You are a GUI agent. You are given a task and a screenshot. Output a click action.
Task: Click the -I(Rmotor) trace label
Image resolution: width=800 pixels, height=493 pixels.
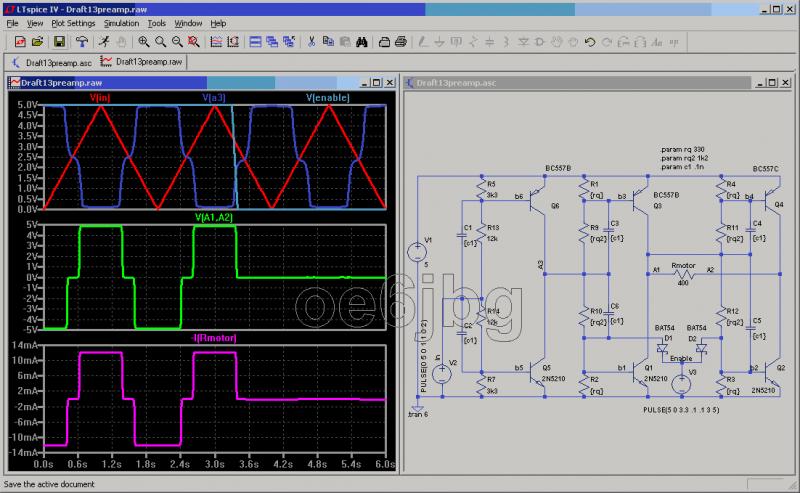213,337
